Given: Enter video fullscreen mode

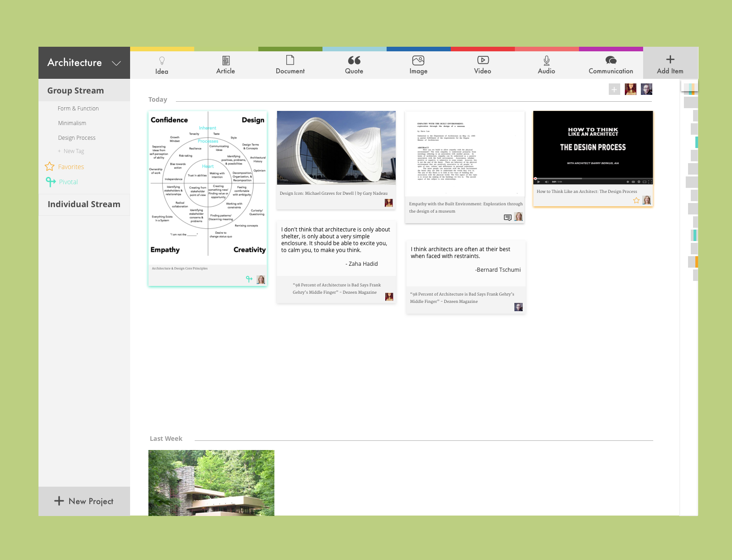Looking at the screenshot, I should coord(650,182).
